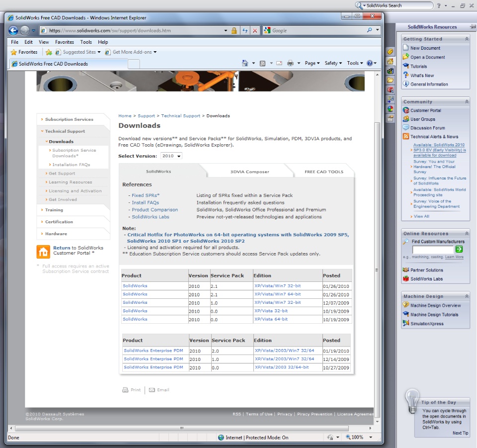
Task: Switch to the FREE CAD TOOLS tab
Action: tap(324, 172)
